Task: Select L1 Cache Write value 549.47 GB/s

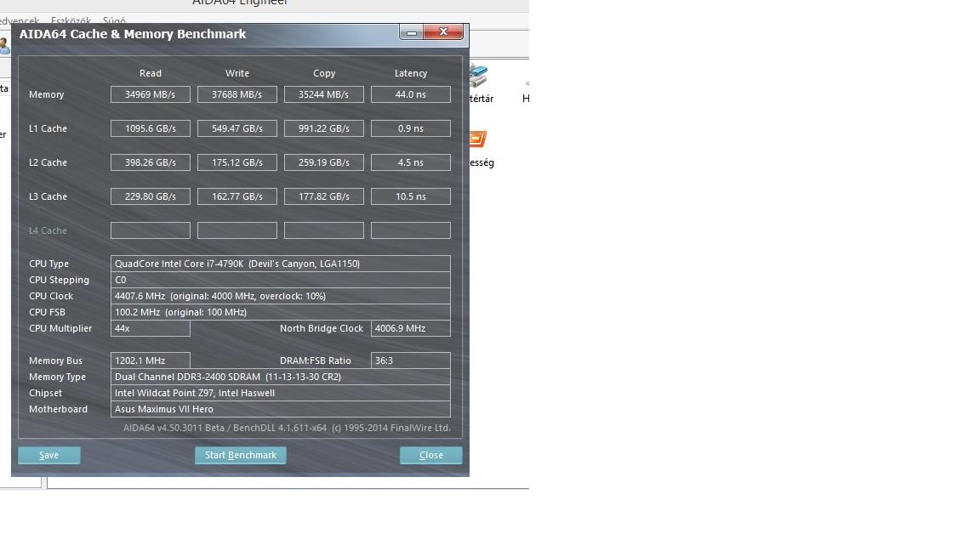Action: point(236,128)
